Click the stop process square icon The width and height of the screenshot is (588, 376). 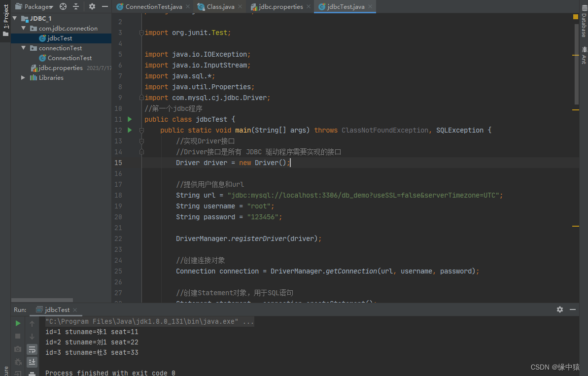(x=18, y=336)
